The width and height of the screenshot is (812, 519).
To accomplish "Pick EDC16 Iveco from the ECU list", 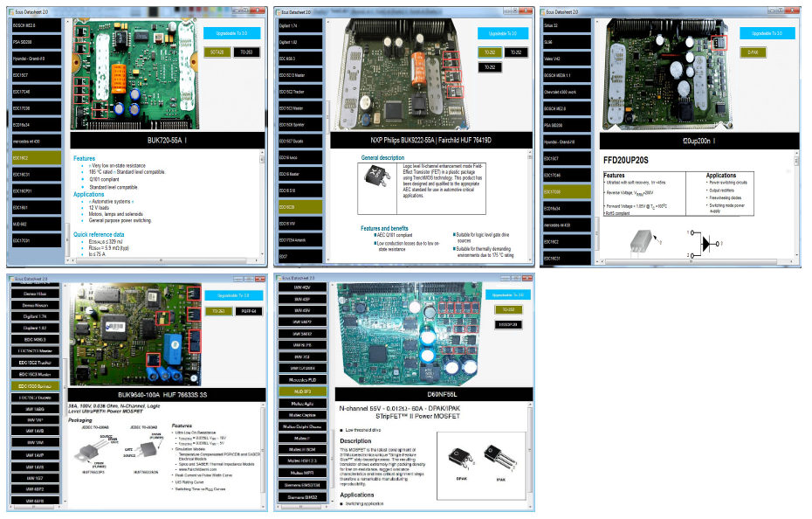I will 298,157.
